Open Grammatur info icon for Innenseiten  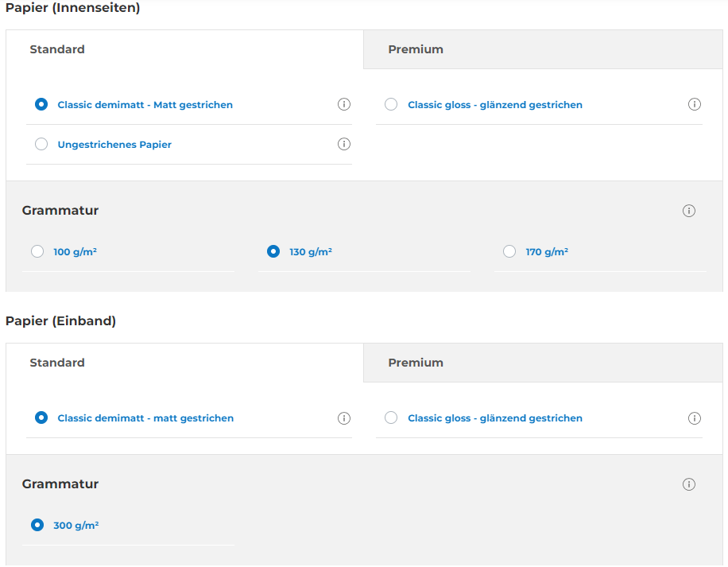689,211
